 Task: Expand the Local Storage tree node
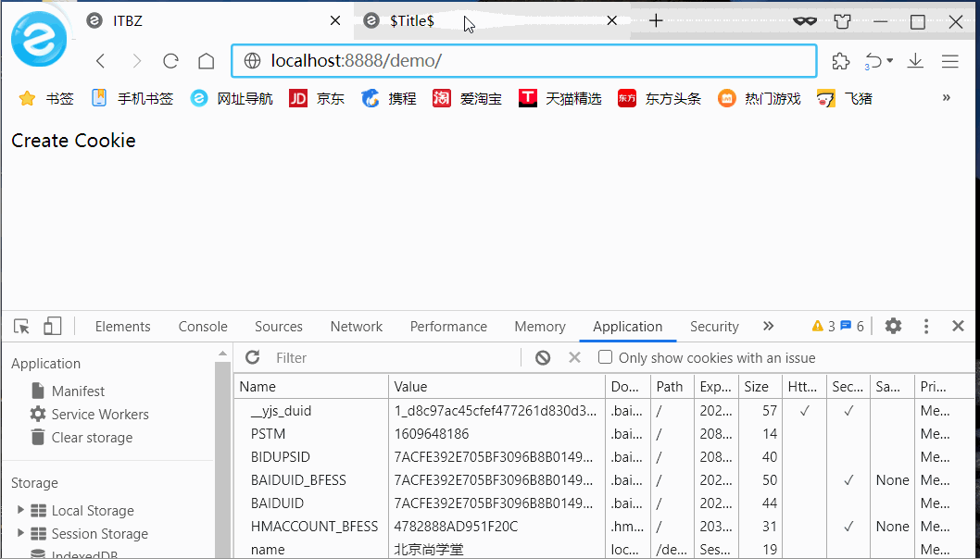tap(20, 510)
